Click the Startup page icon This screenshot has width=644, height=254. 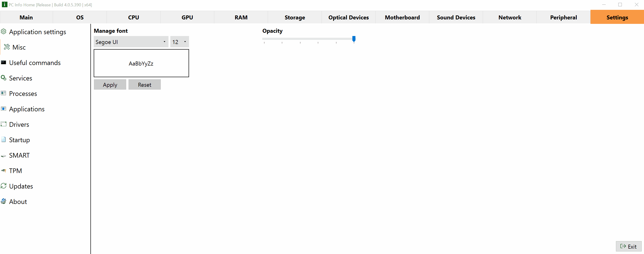4,140
